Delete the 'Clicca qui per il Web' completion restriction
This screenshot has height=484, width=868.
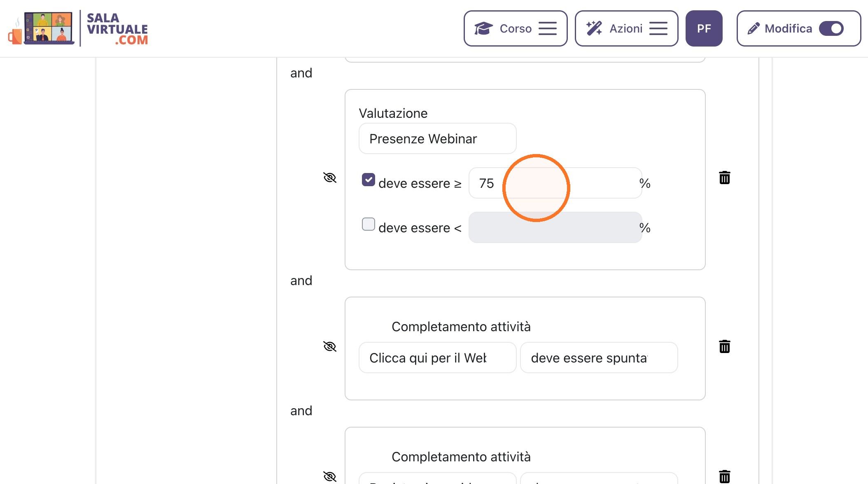pyautogui.click(x=725, y=346)
